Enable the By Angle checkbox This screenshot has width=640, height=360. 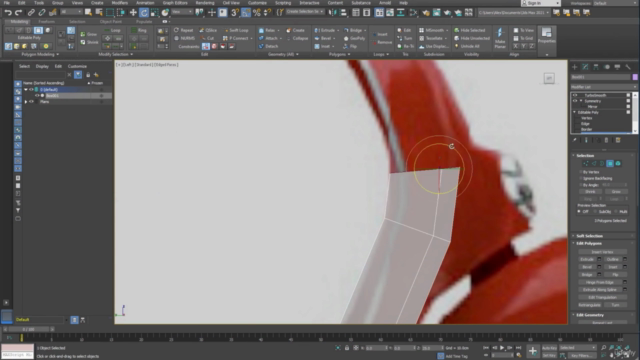[580, 185]
